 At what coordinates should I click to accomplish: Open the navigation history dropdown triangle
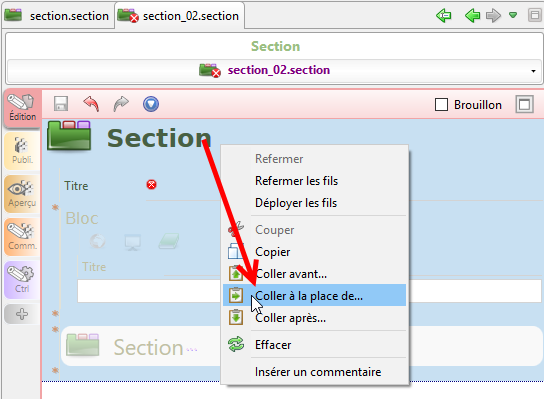pyautogui.click(x=513, y=15)
